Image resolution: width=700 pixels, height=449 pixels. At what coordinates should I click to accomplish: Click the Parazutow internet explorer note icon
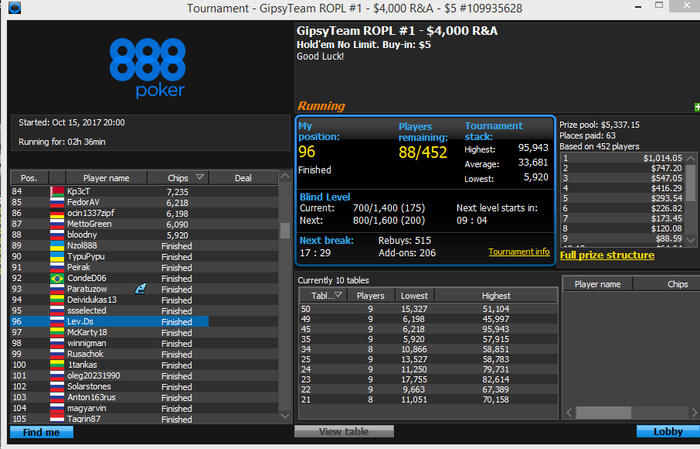pyautogui.click(x=141, y=289)
